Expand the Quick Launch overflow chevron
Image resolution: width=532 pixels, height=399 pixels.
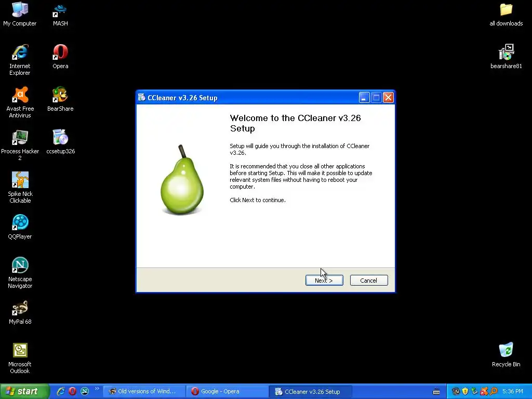tap(97, 389)
